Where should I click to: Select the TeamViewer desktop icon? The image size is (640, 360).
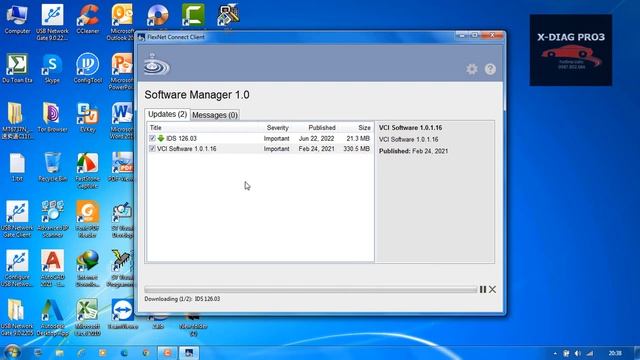(x=122, y=314)
